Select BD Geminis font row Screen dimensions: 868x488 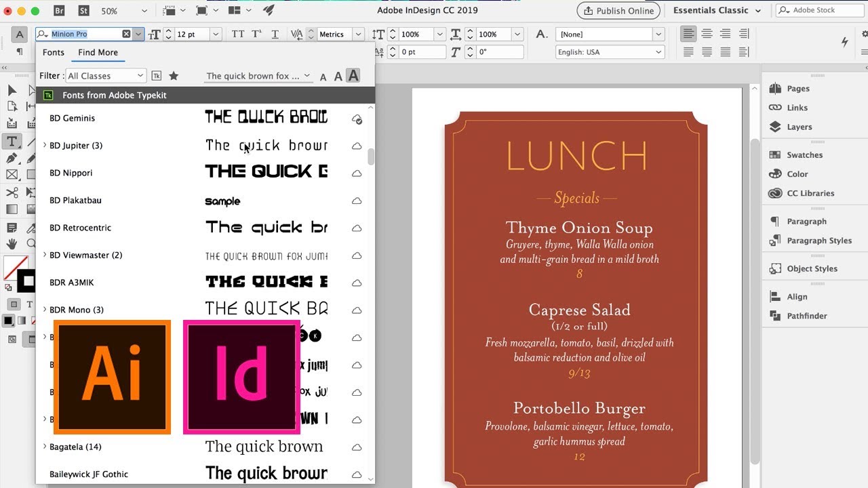click(x=205, y=118)
